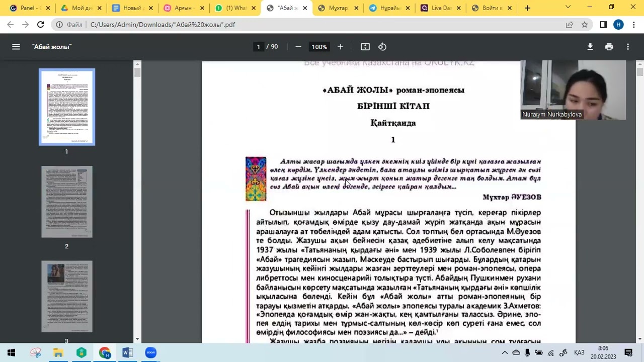644x362 pixels.
Task: Open Zoom from the taskbar
Action: 151,352
